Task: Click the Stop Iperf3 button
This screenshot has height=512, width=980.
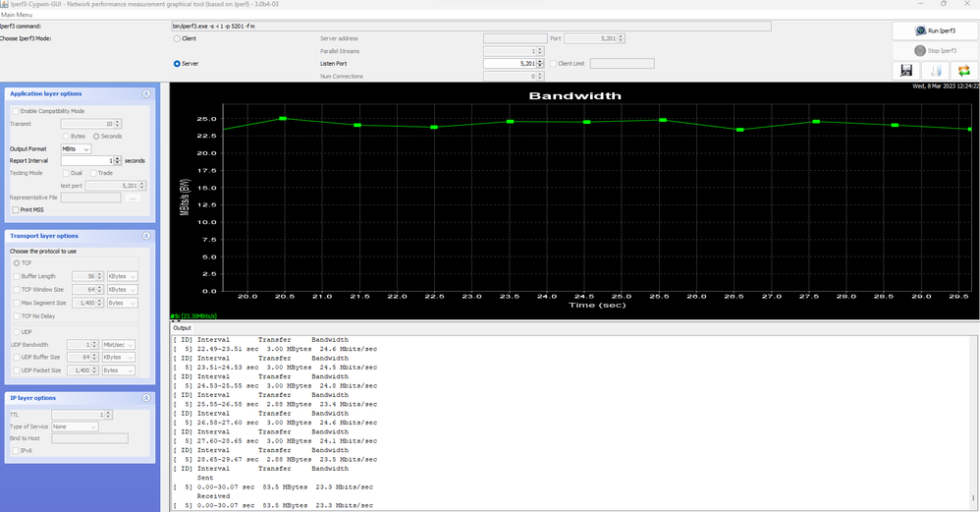Action: tap(935, 51)
